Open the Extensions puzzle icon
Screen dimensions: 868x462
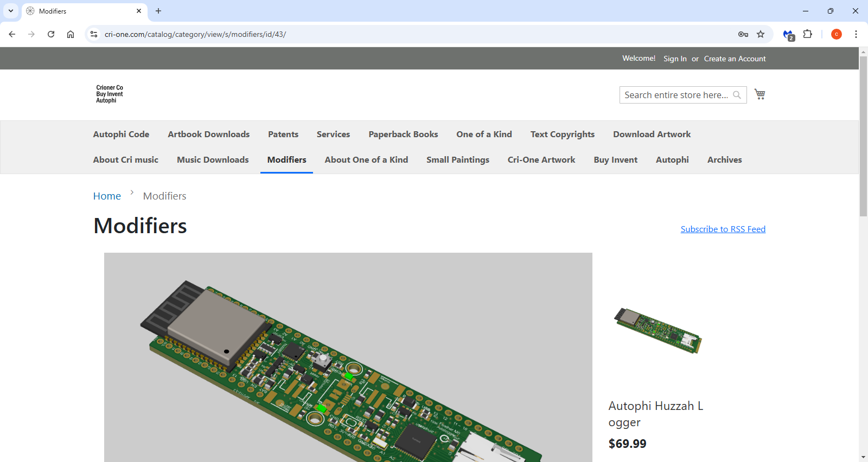click(808, 34)
